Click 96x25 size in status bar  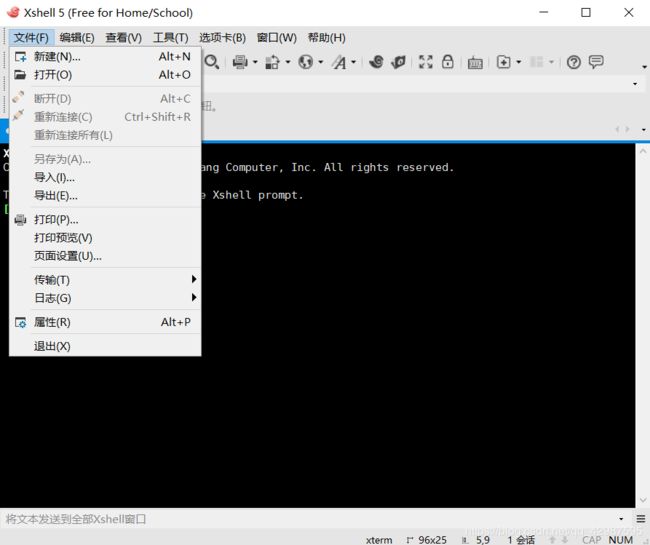(x=432, y=540)
